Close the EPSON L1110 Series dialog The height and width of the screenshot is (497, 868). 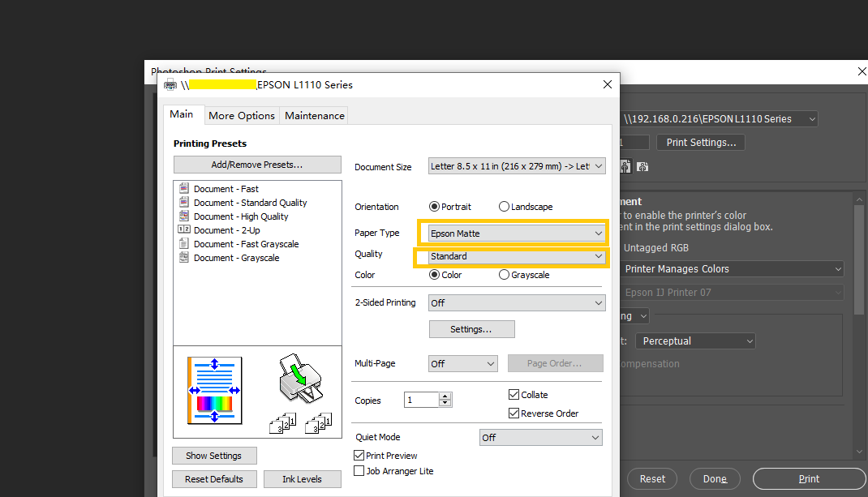click(x=608, y=84)
